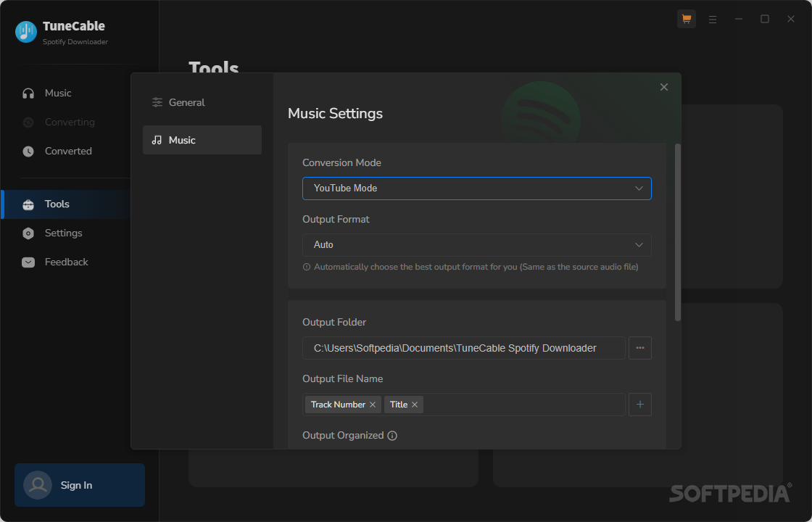Screen dimensions: 812x522
Task: Browse for output folder with ellipsis button
Action: coord(640,348)
